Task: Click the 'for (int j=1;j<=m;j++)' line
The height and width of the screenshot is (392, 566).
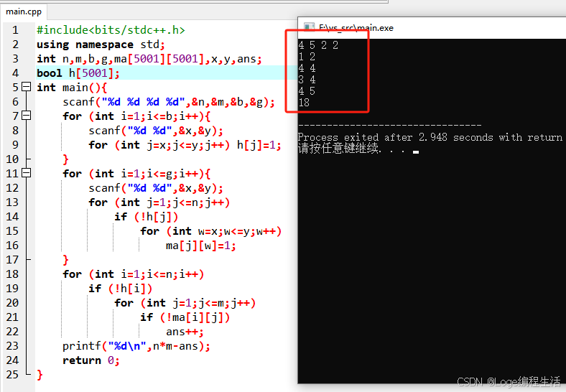Action: 185,303
